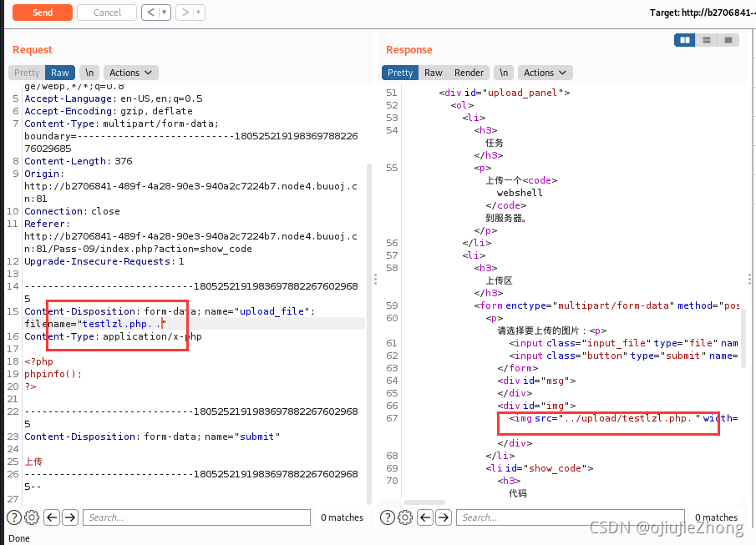Click the name="submit" Content-Disposition line
The image size is (756, 545).
pos(152,437)
